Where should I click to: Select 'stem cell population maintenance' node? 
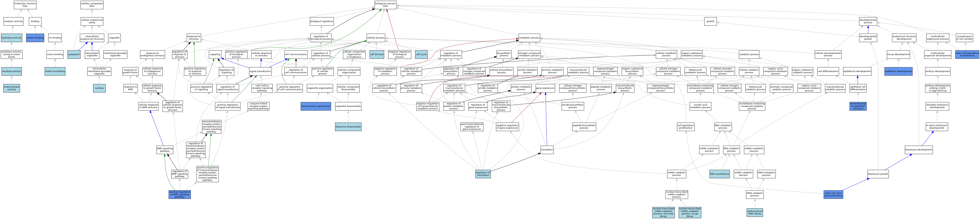point(967,54)
